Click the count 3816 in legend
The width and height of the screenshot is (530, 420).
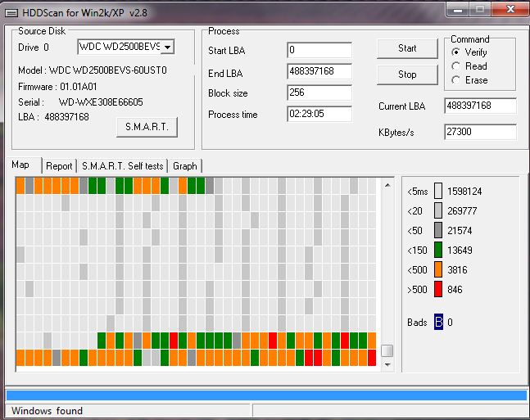457,270
